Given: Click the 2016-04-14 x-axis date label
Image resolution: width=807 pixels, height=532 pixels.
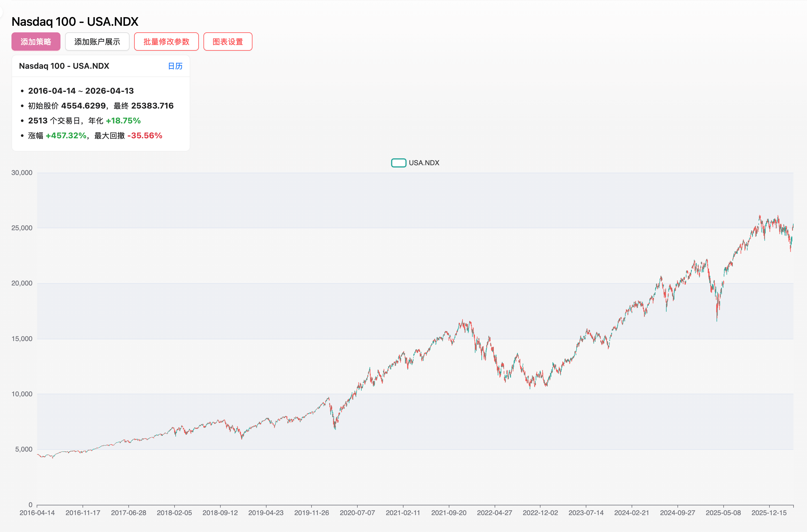Looking at the screenshot, I should click(37, 513).
